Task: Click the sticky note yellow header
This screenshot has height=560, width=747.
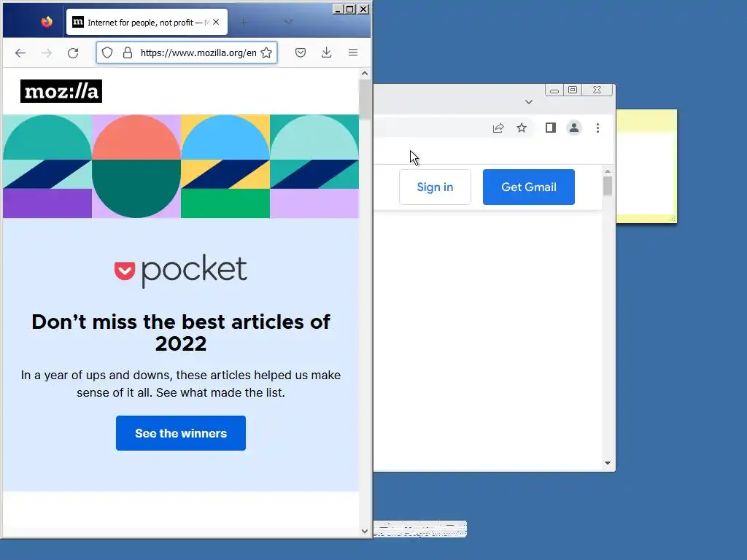Action: (646, 121)
